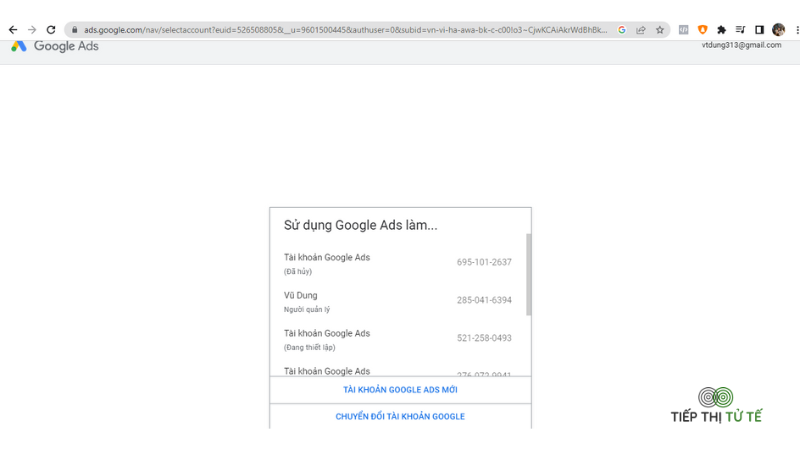
Task: Reload the page with the refresh icon
Action: (x=51, y=30)
